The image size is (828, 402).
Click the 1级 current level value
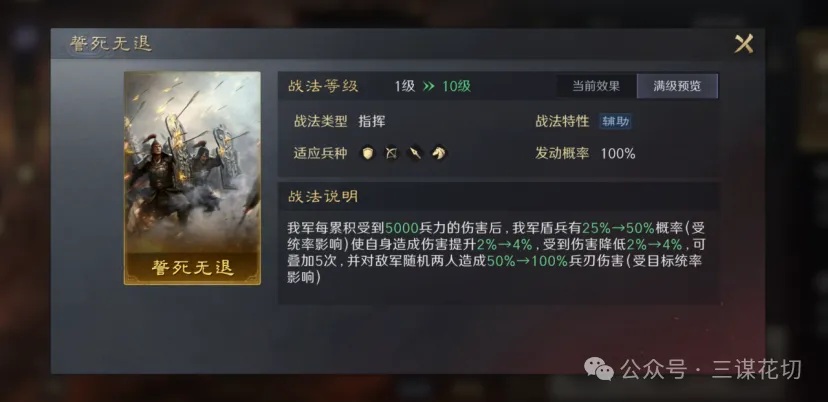pos(405,86)
